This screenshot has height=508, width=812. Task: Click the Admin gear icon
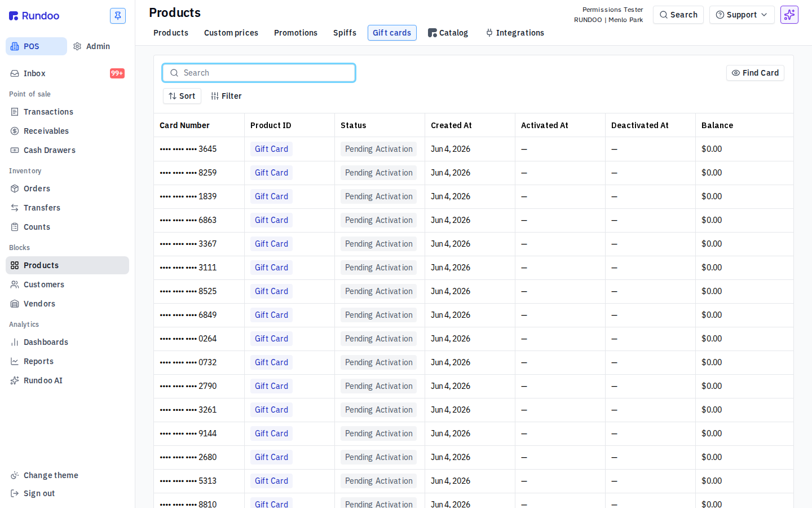tap(77, 46)
